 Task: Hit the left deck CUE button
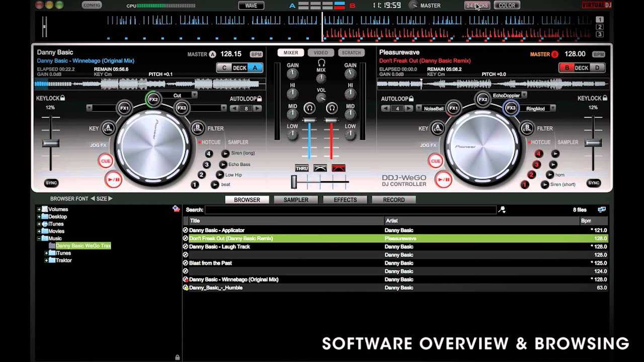106,161
